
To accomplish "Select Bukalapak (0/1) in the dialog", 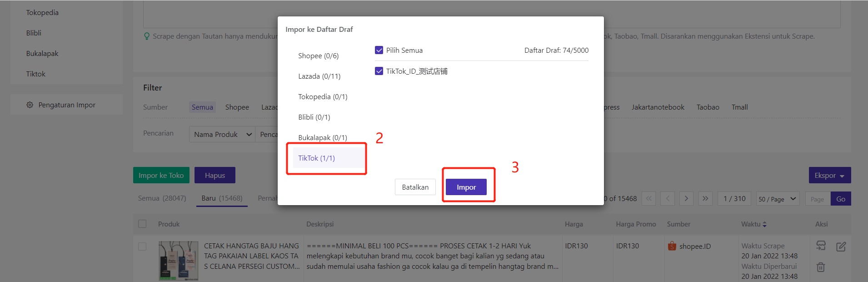I will pos(323,137).
